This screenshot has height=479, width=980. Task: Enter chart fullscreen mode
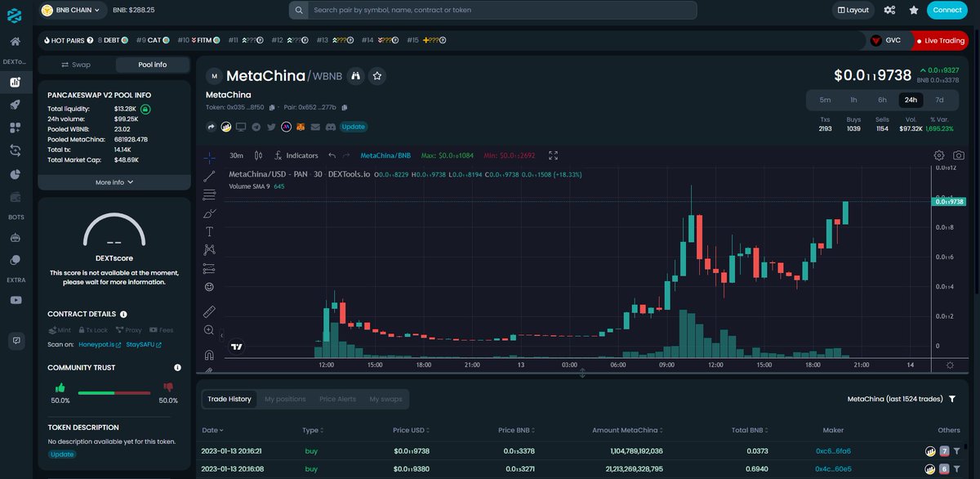(x=553, y=155)
